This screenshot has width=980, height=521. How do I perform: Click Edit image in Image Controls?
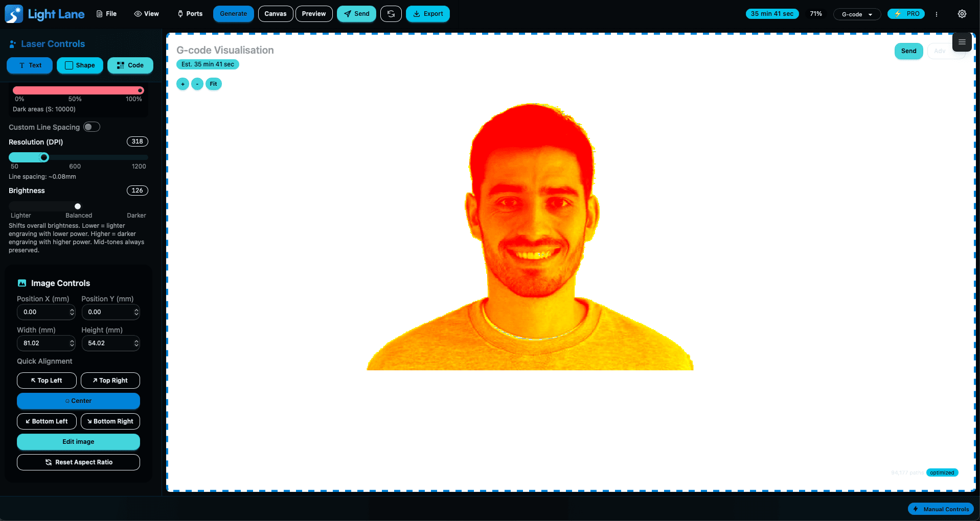(78, 441)
